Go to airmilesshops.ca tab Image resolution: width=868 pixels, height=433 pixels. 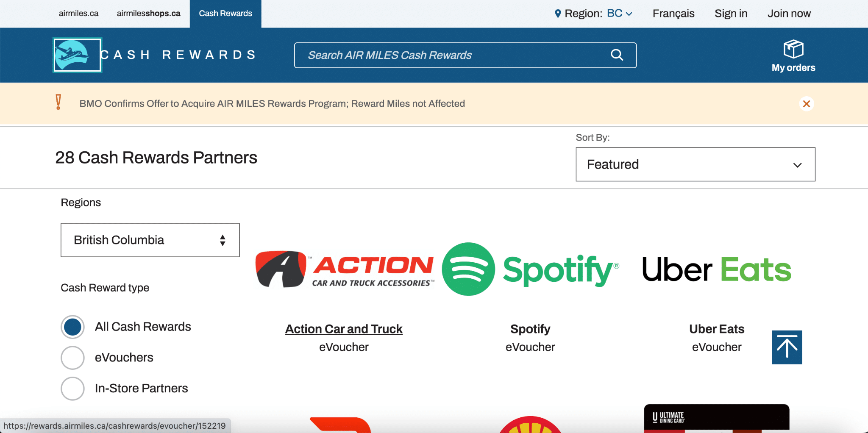click(x=148, y=14)
